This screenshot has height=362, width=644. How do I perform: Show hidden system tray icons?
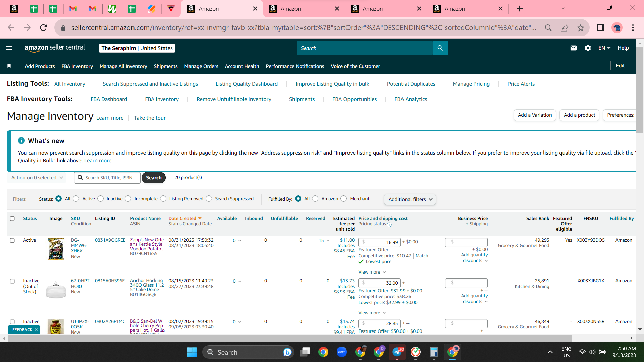pyautogui.click(x=550, y=352)
